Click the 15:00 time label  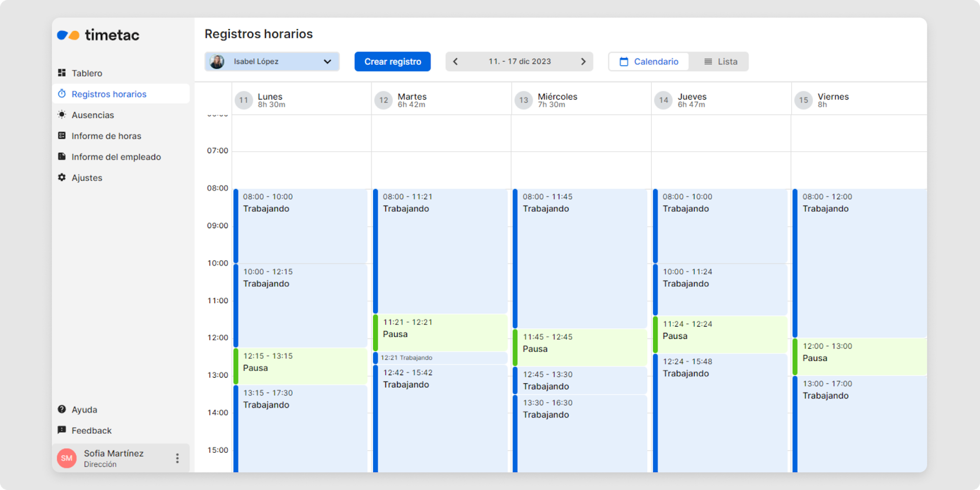pos(217,450)
